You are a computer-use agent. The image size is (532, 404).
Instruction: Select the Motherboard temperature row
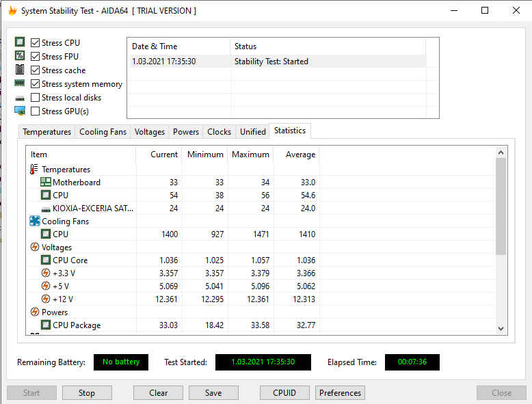(261, 182)
